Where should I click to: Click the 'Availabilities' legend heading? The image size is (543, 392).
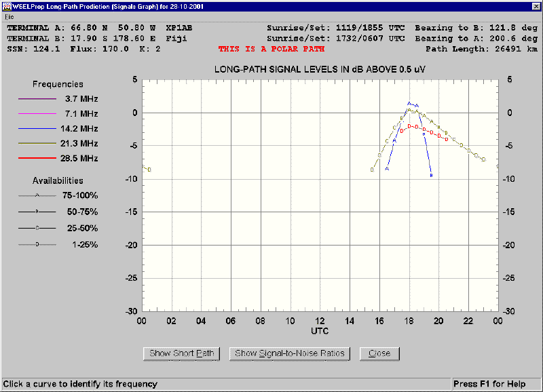pos(58,180)
